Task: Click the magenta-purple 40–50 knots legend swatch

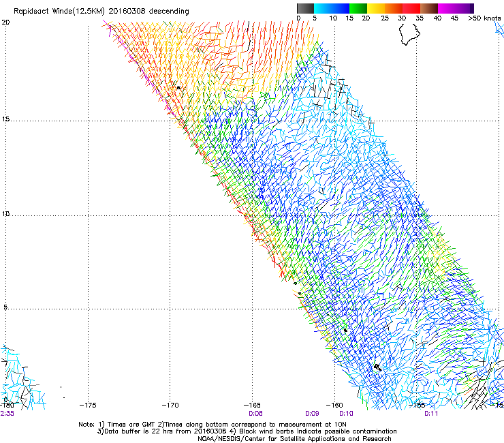Action: point(456,8)
